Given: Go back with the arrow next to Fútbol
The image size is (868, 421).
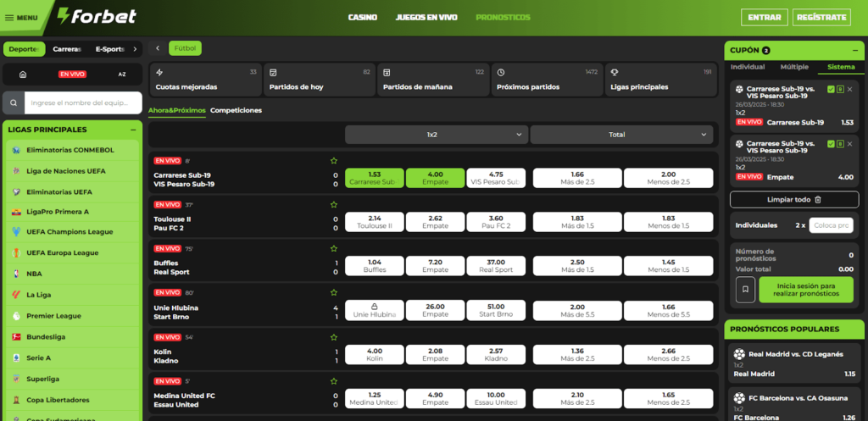Looking at the screenshot, I should click(158, 48).
